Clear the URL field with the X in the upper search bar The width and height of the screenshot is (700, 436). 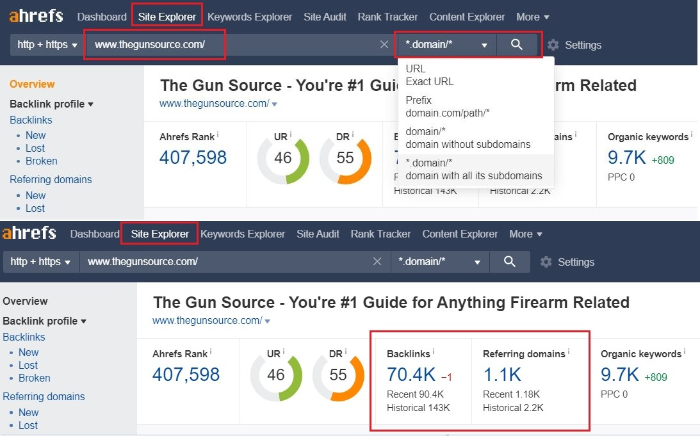[x=385, y=45]
